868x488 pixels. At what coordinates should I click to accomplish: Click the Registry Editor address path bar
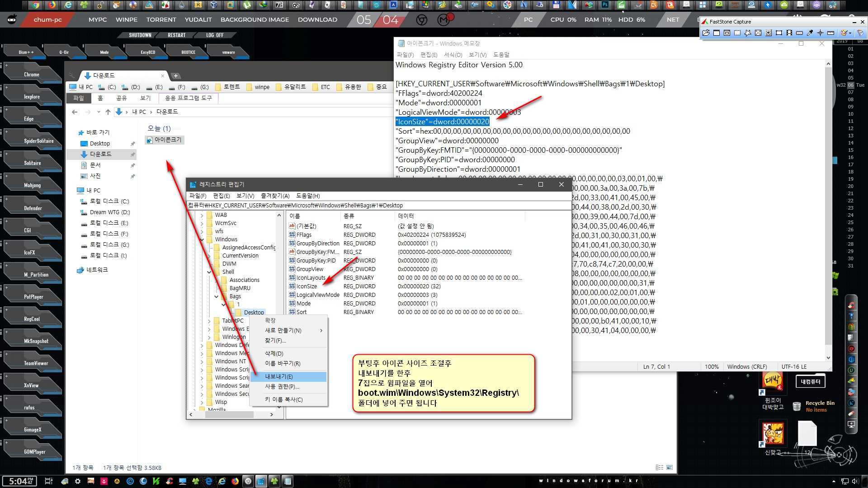point(379,206)
